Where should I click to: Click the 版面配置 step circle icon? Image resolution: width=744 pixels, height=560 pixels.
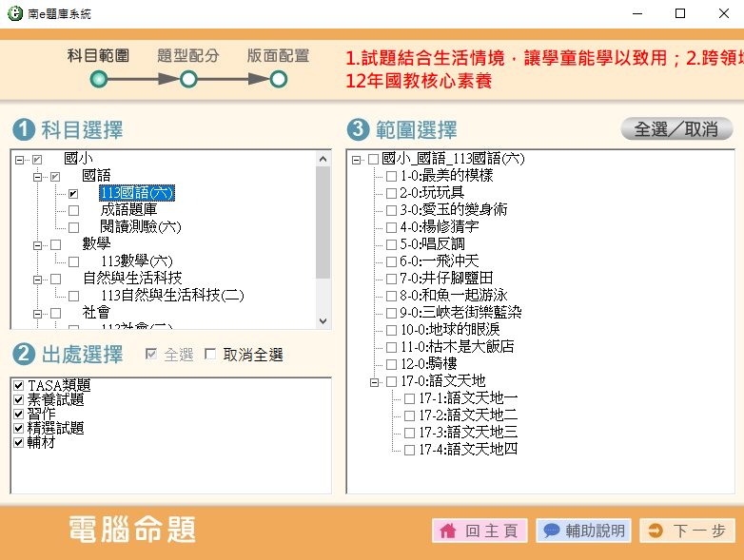pos(279,80)
